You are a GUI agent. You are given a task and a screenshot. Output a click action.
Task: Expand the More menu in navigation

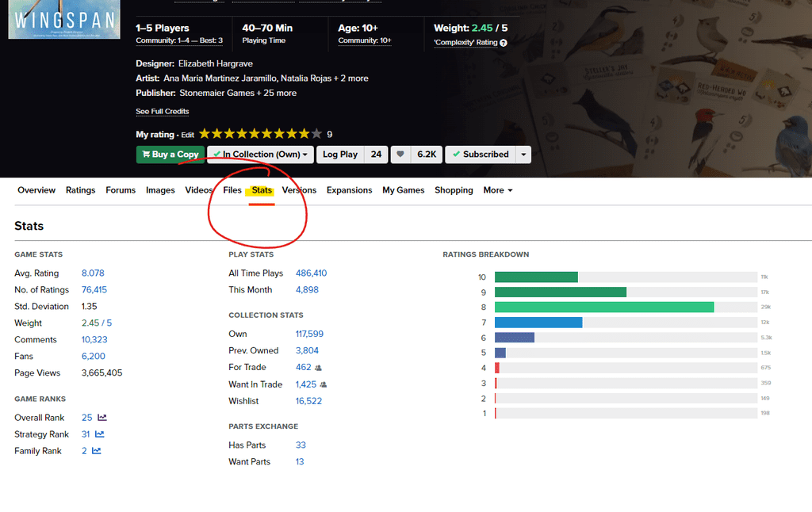pyautogui.click(x=498, y=190)
